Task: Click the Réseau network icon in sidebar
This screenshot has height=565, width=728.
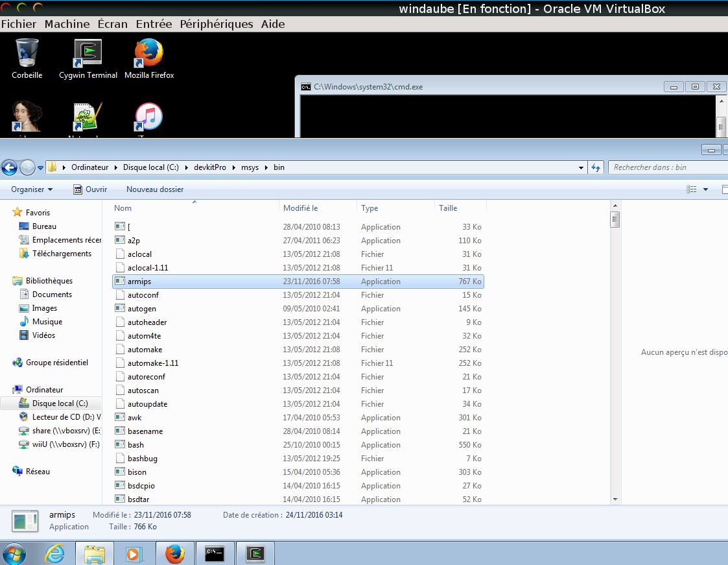Action: [x=17, y=471]
